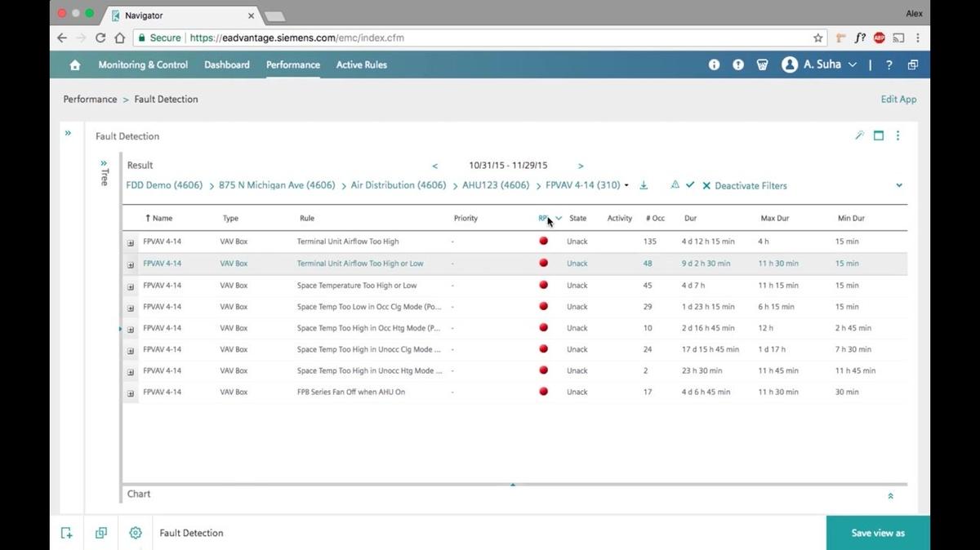Go to the previous date range
This screenshot has width=980, height=550.
click(x=434, y=166)
